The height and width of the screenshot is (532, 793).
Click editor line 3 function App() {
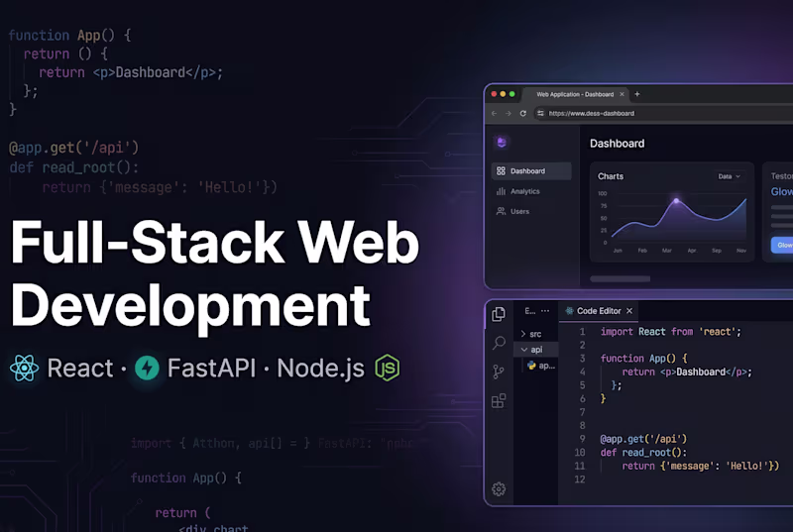coord(643,359)
